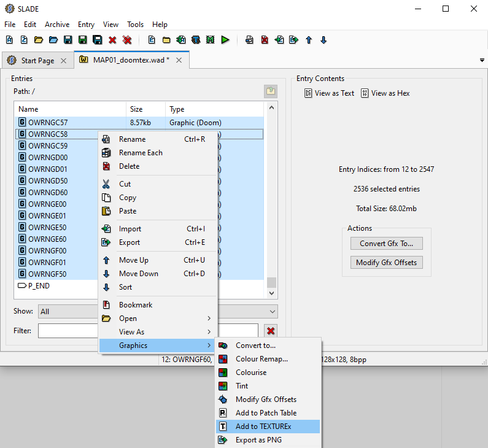488x448 pixels.
Task: Open the Archive menu in menu bar
Action: tap(57, 25)
